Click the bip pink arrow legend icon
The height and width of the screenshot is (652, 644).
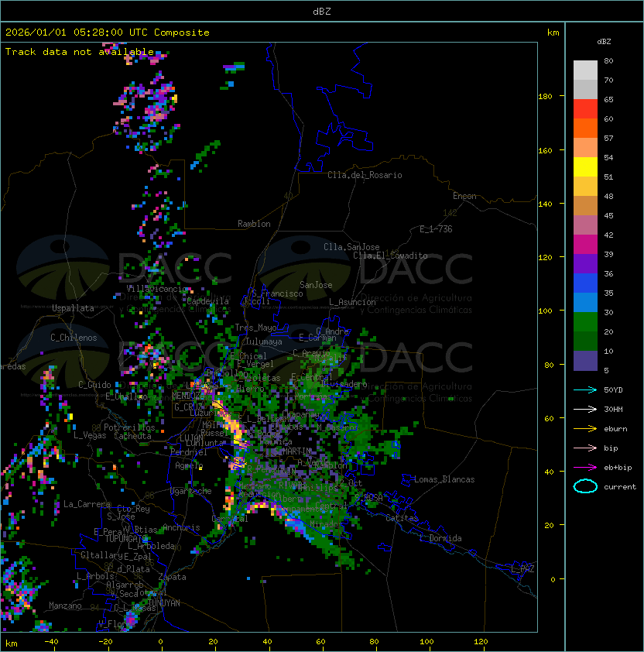585,448
